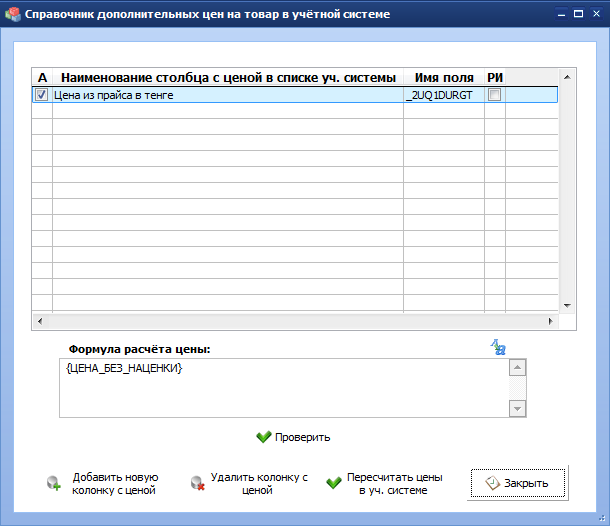
Task: Click the green checkmark beside Пересчитать цены
Action: pos(334,483)
